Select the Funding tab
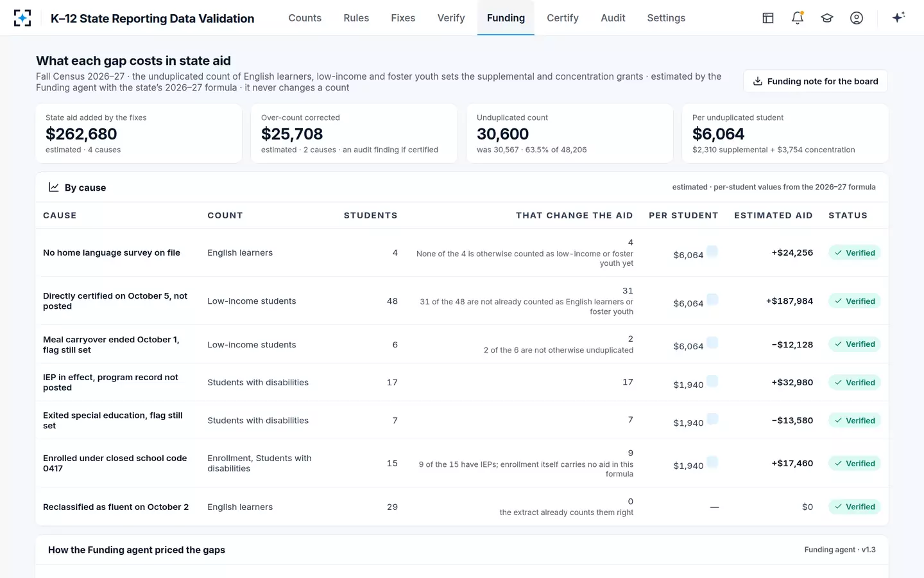This screenshot has width=924, height=578. (x=506, y=18)
